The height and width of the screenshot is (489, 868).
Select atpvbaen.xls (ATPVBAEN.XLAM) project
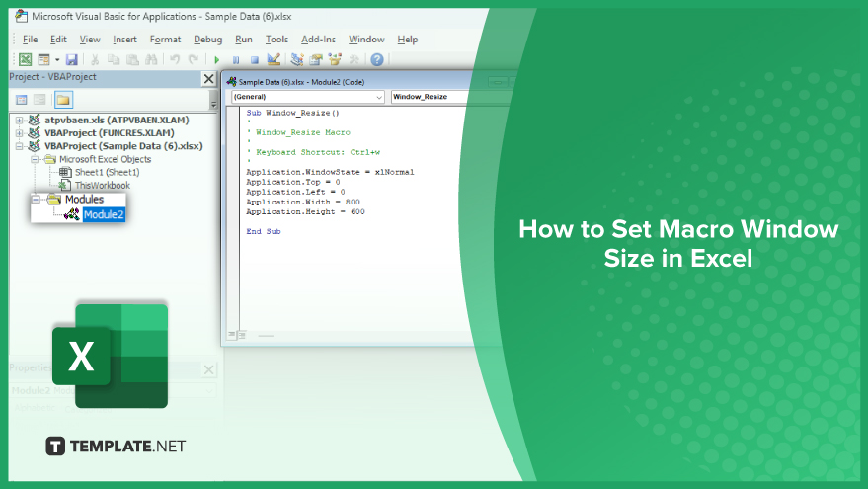117,120
